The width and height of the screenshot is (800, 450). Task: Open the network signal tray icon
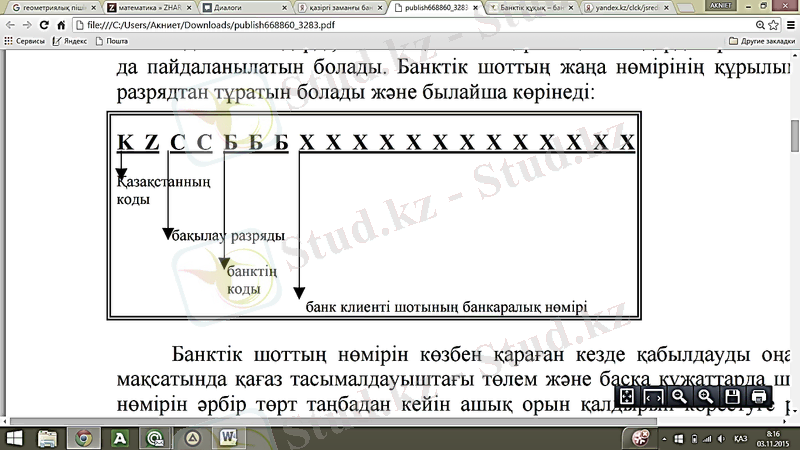point(707,439)
